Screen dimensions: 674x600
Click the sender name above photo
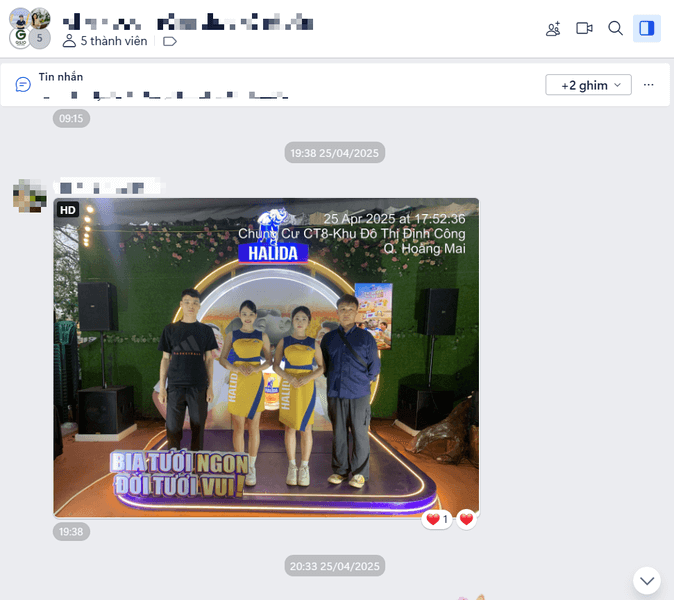click(x=109, y=187)
